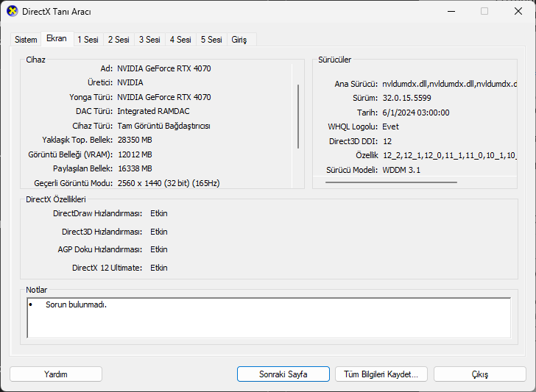Click the vertical scrollbar in the Cihaz panel
This screenshot has width=536, height=392.
(298, 118)
